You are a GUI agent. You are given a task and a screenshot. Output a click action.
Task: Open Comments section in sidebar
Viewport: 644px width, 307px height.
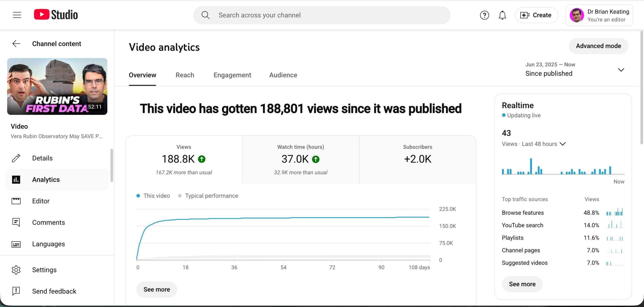48,222
